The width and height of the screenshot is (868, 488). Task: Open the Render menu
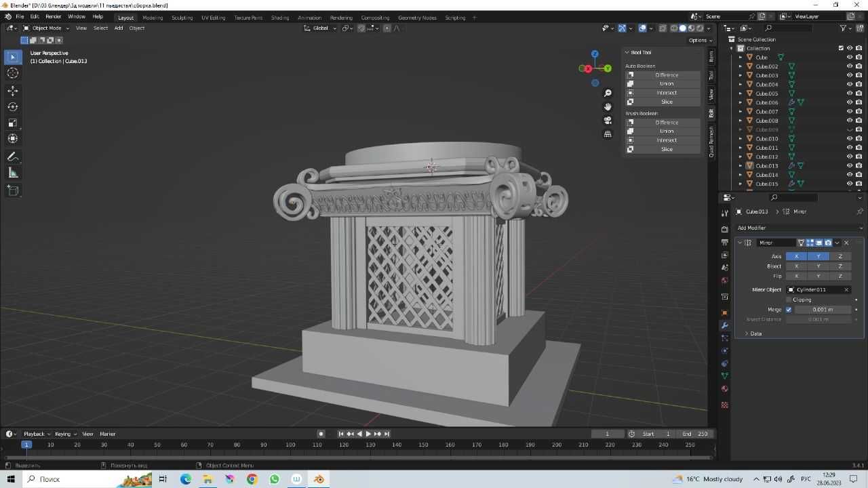click(x=53, y=17)
